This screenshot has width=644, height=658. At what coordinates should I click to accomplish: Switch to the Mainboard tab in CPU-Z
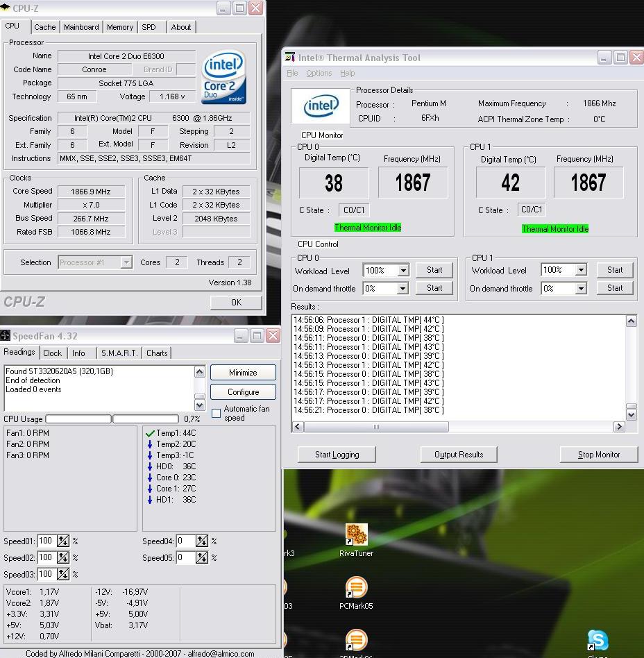[x=81, y=27]
